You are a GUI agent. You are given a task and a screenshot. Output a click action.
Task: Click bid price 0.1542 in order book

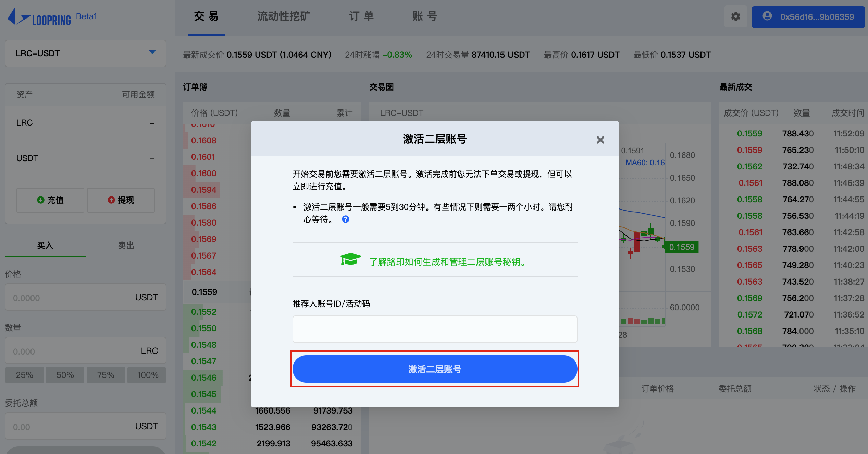[204, 443]
